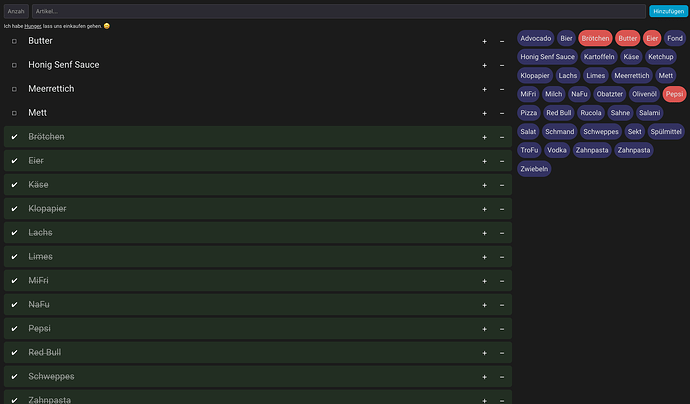Uncheck the Eier checkmark
The image size is (690, 404).
tap(14, 161)
